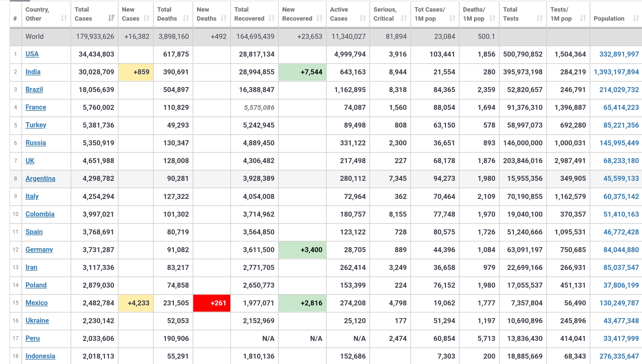Open the UK country link
The image size is (642, 364).
pos(30,160)
